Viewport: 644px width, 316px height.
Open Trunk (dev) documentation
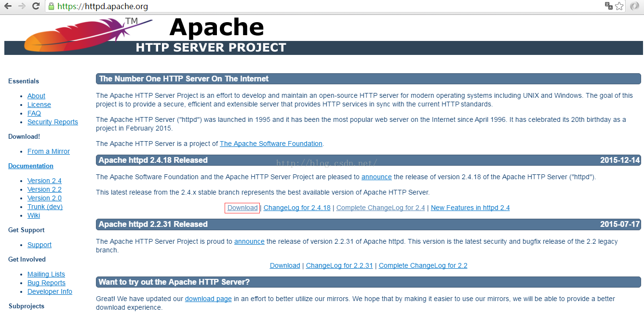[45, 207]
